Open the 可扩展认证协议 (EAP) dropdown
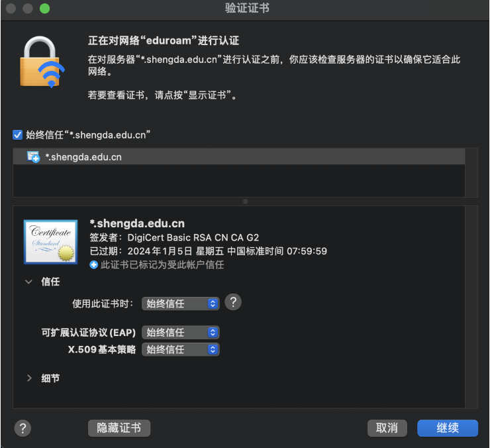This screenshot has width=490, height=448. point(181,332)
